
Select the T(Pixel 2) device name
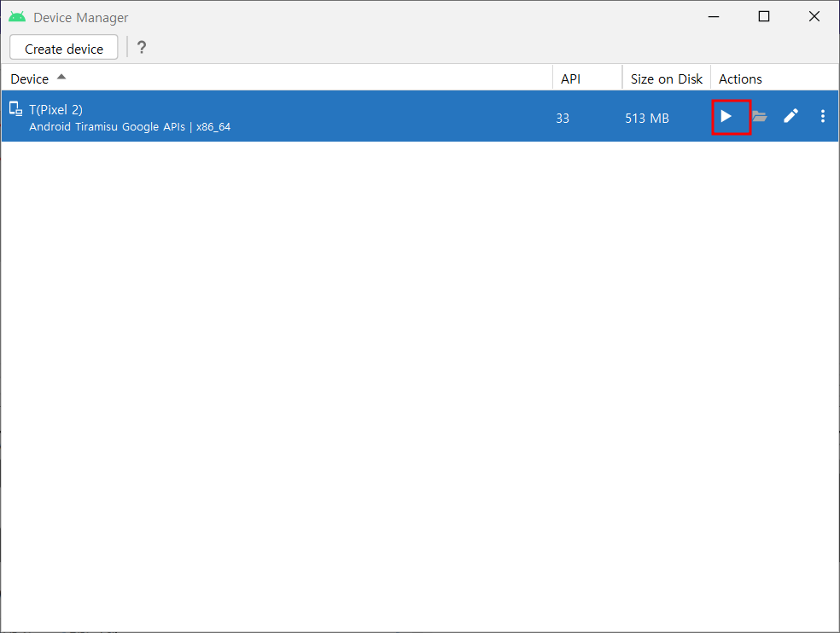tap(55, 110)
